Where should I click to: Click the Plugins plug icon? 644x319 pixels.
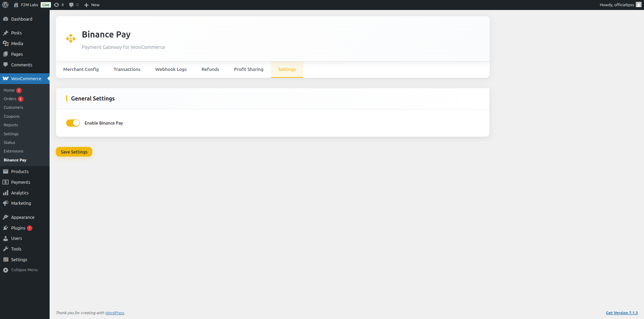coord(6,228)
